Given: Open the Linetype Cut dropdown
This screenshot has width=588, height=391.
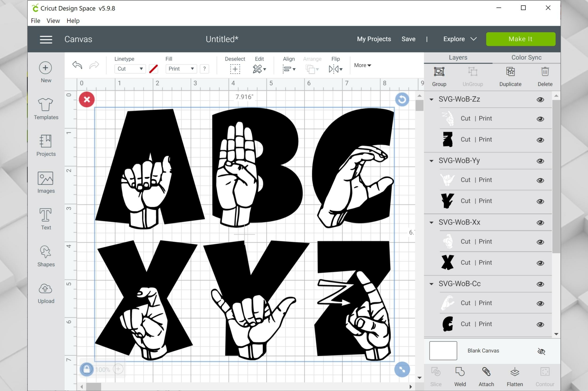Looking at the screenshot, I should coord(130,69).
